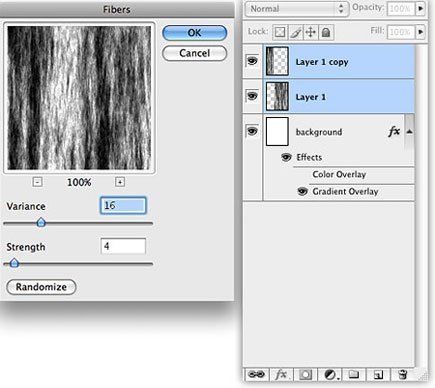The height and width of the screenshot is (388, 435).
Task: Click OK in the Fibers dialog
Action: coord(195,33)
